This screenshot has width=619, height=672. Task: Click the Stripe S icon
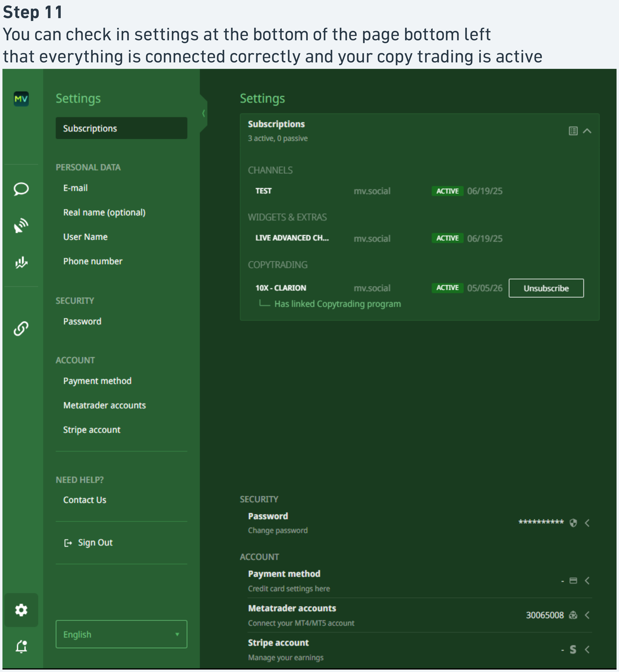click(x=573, y=650)
